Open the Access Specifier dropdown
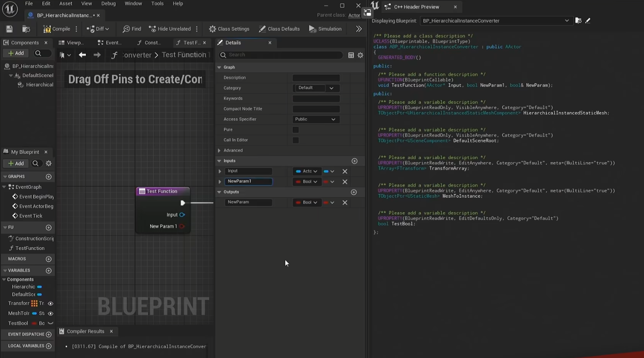 click(316, 119)
